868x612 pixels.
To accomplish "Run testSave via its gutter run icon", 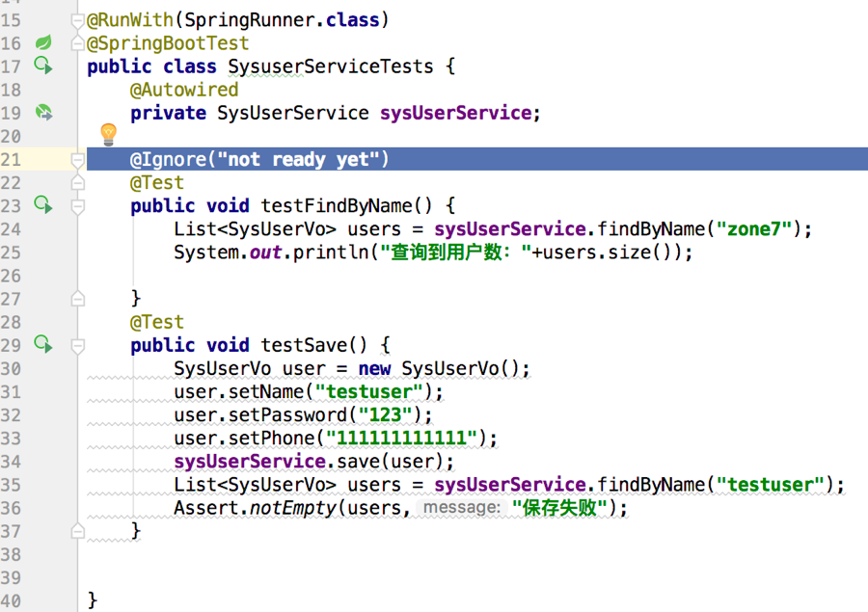I will [x=43, y=344].
